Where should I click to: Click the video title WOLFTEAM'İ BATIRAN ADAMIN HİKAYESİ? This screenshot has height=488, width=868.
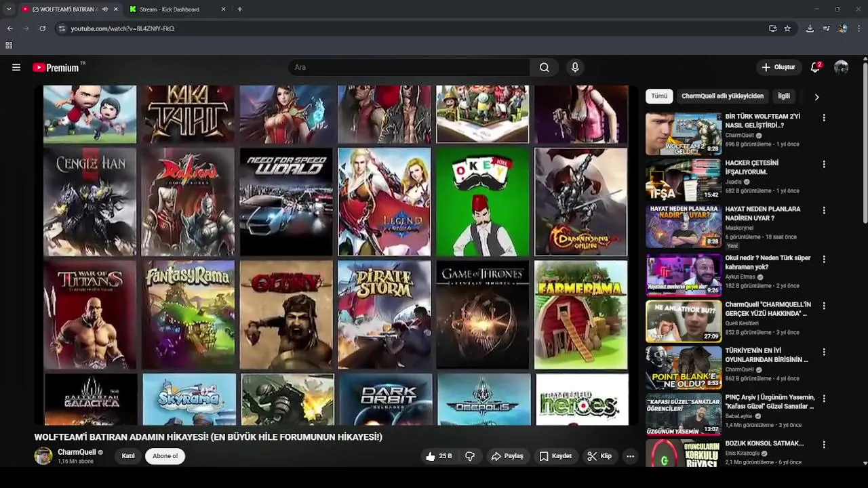pos(208,437)
